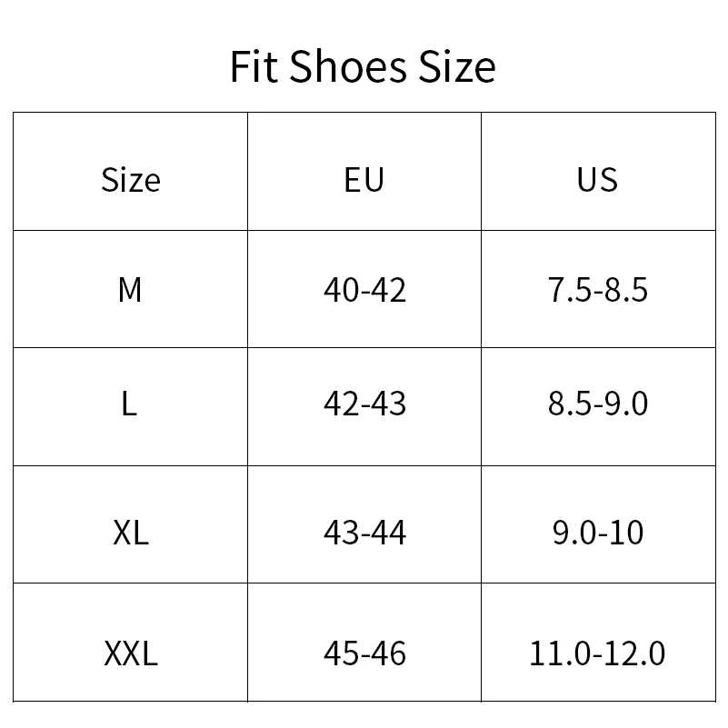This screenshot has height=728, width=728.
Task: Click the L size cell
Action: (x=129, y=403)
